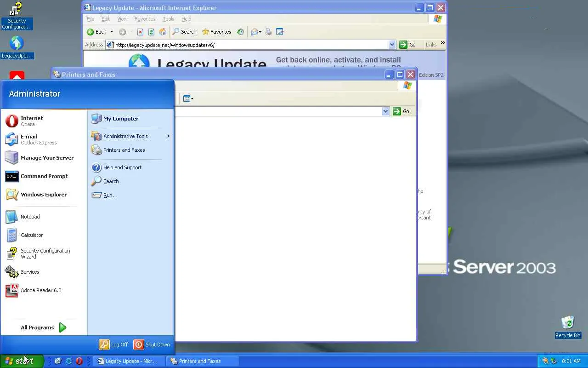Image resolution: width=588 pixels, height=368 pixels.
Task: Go Back in Internet Explorer
Action: pyautogui.click(x=97, y=32)
